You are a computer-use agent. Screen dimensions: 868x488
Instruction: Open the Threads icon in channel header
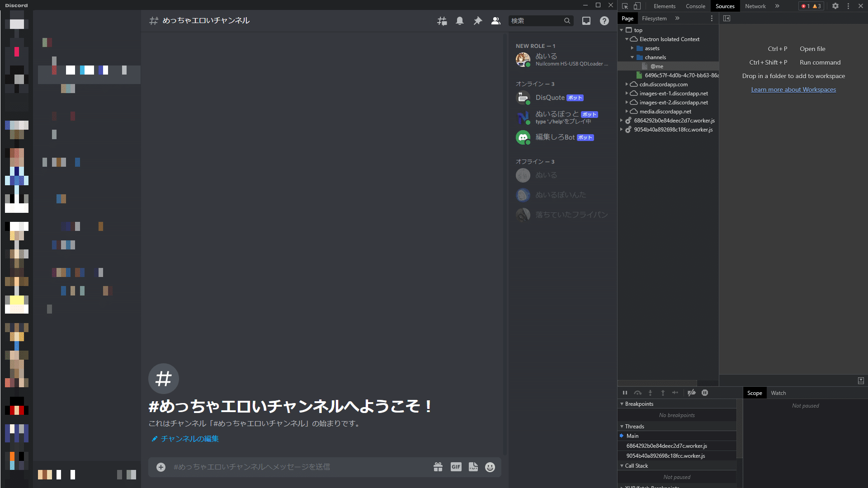(442, 21)
